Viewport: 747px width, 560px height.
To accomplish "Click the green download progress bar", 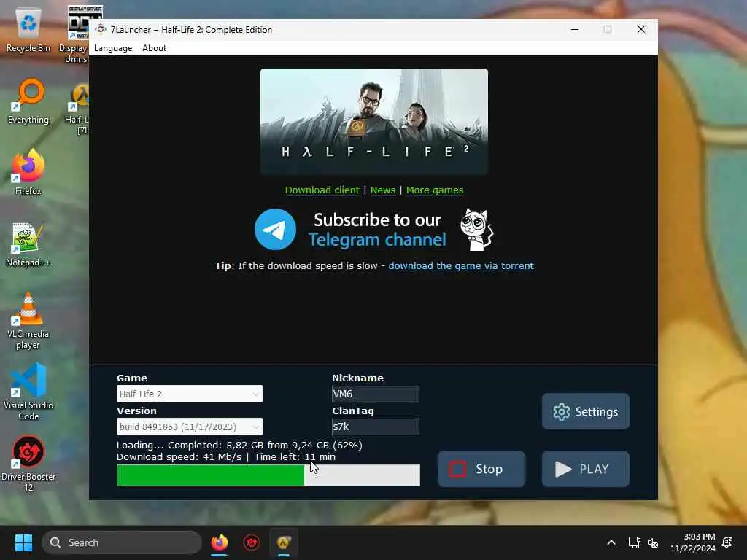I will click(x=268, y=475).
